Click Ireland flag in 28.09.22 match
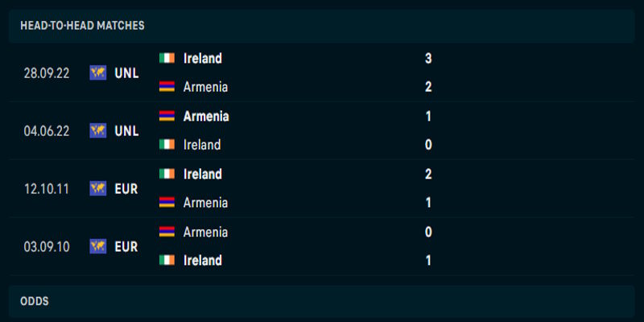644x322 pixels. click(x=167, y=58)
